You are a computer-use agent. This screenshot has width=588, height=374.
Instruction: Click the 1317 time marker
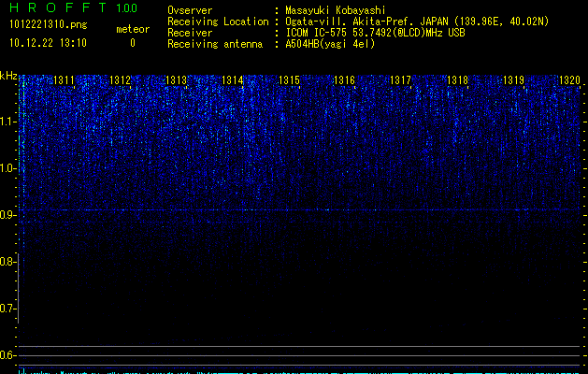(400, 80)
